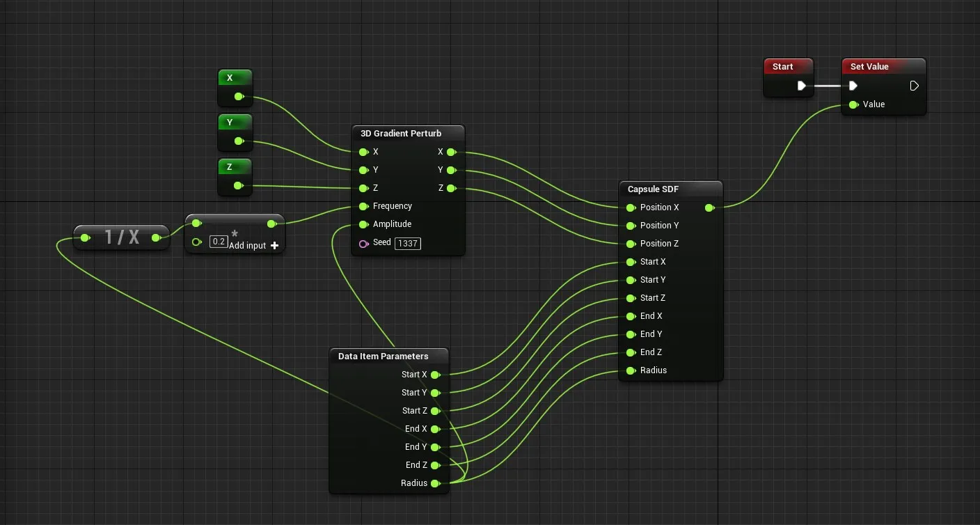Select the 3D Gradient Perturb node header
Viewport: 980px width, 525px height.
pyautogui.click(x=401, y=134)
